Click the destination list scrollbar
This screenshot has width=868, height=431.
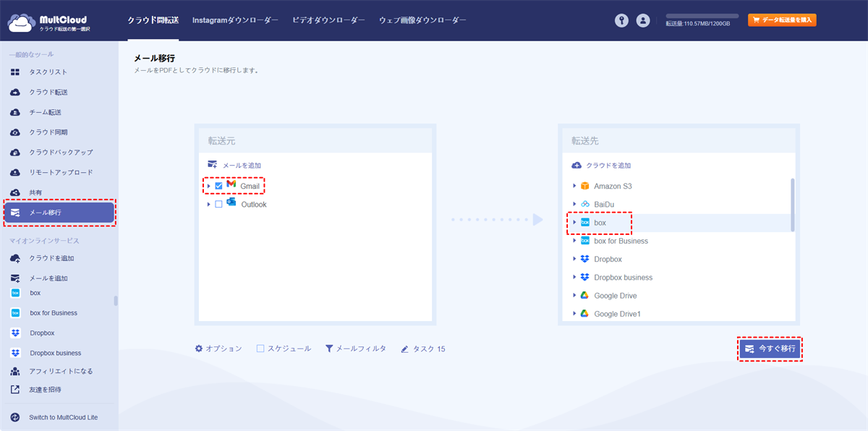point(793,205)
